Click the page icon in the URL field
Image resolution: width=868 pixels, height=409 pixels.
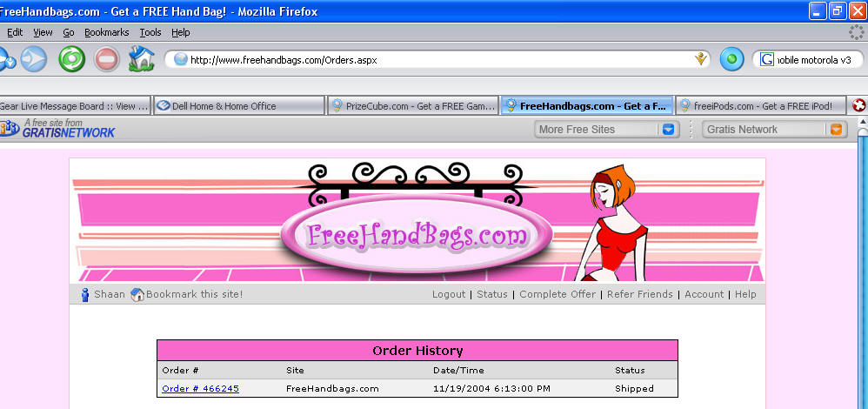(180, 59)
